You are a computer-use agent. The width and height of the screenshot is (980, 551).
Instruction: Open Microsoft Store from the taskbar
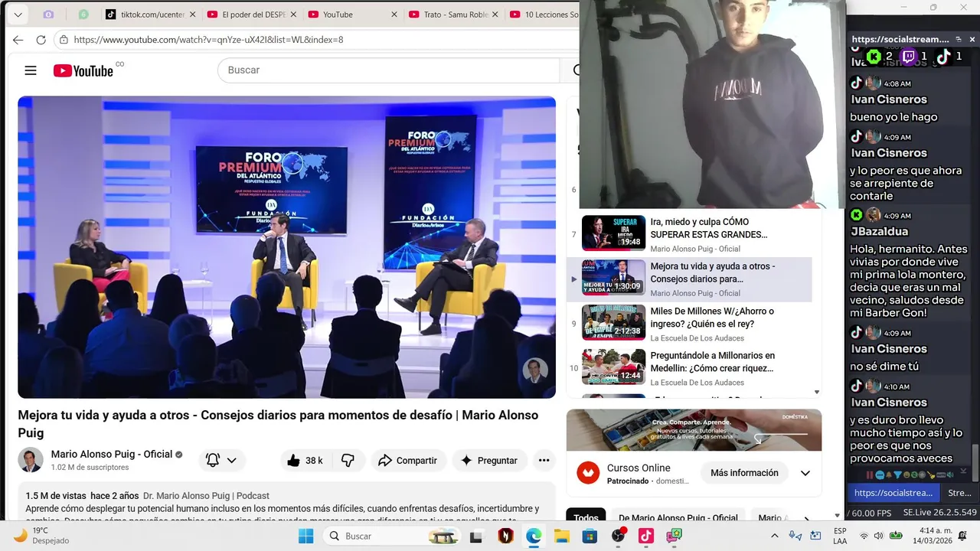click(x=590, y=536)
